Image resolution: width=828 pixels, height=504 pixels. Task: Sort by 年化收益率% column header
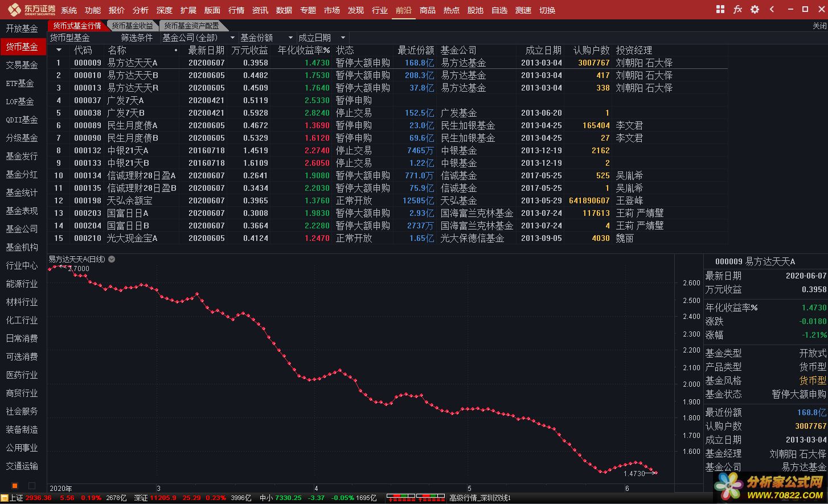pos(304,50)
